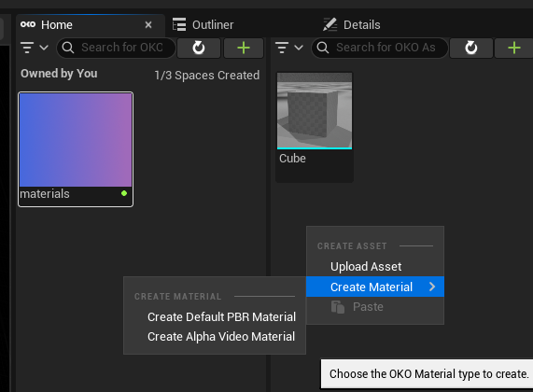Open the spaces filter dropdown
This screenshot has height=392, width=533.
pos(35,48)
